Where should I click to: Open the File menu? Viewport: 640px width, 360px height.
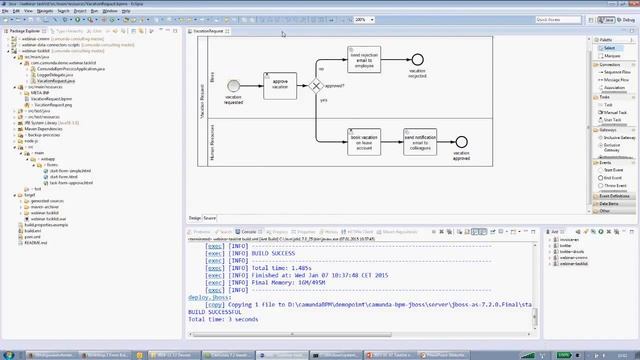(5, 11)
